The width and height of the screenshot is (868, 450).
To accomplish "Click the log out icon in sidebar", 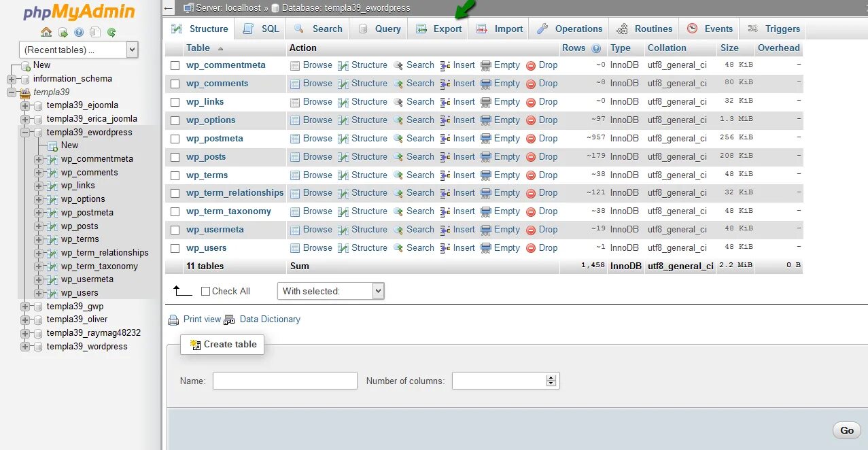I will pos(63,32).
